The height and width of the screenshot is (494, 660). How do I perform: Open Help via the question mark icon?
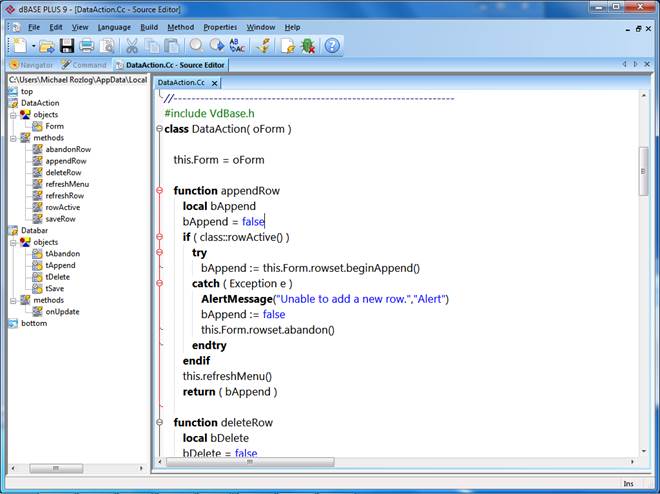click(332, 46)
